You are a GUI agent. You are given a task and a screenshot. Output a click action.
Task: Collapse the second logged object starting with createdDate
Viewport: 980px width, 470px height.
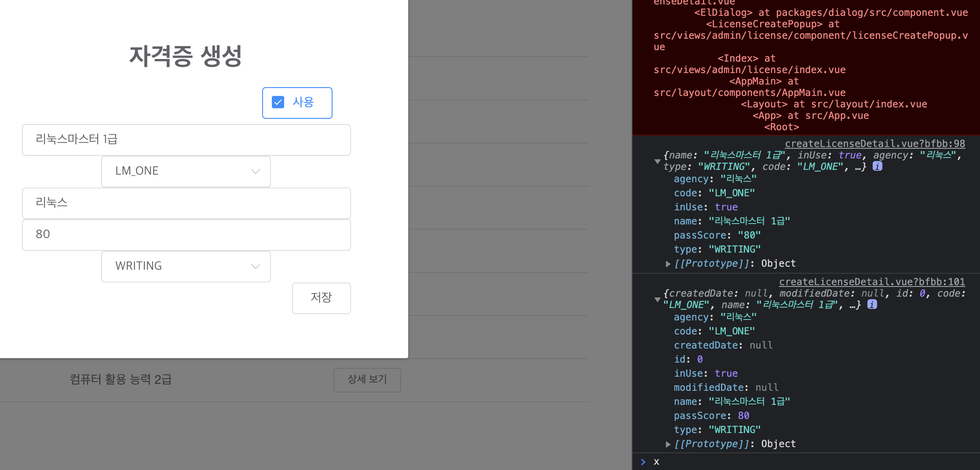click(657, 300)
